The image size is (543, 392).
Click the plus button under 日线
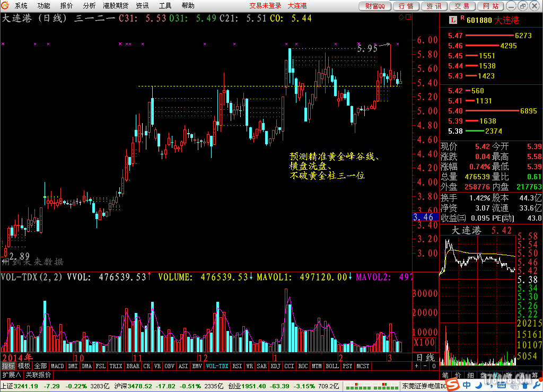click(x=417, y=366)
